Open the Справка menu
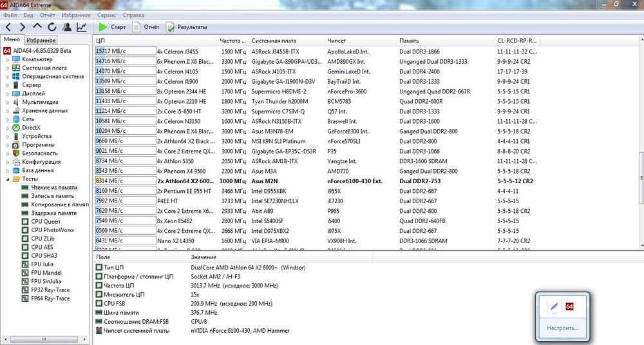The height and width of the screenshot is (345, 644). pyautogui.click(x=133, y=15)
